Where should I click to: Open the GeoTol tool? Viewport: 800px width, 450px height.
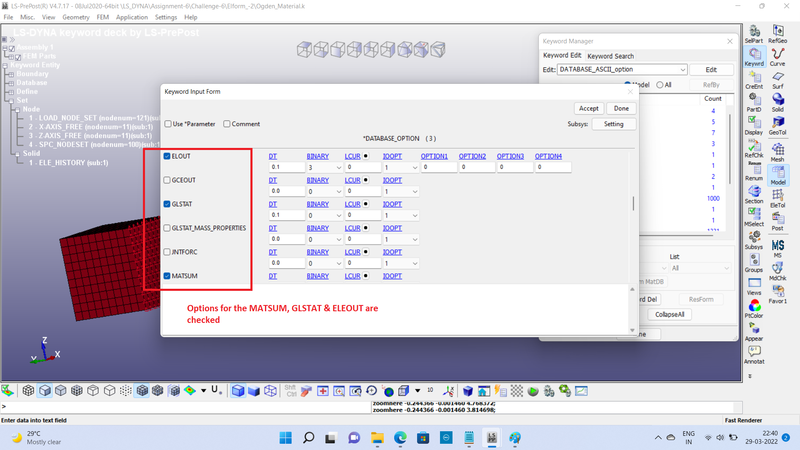[778, 126]
